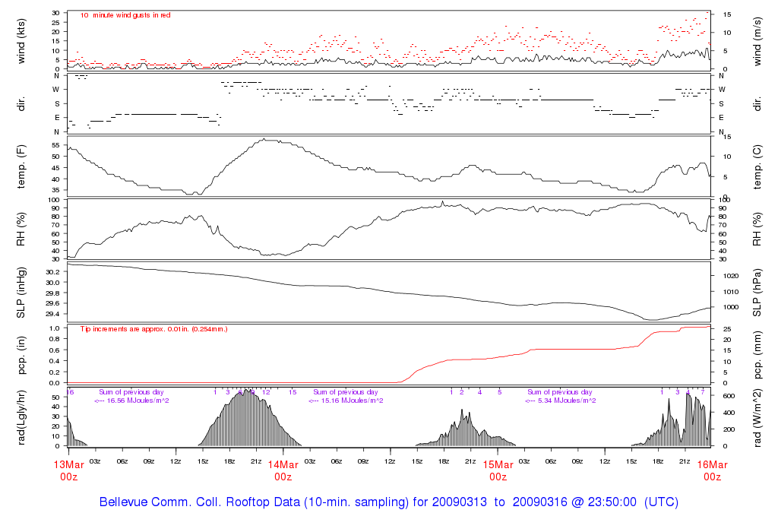Click the 30.2 tick on the SLP axis

52,272
